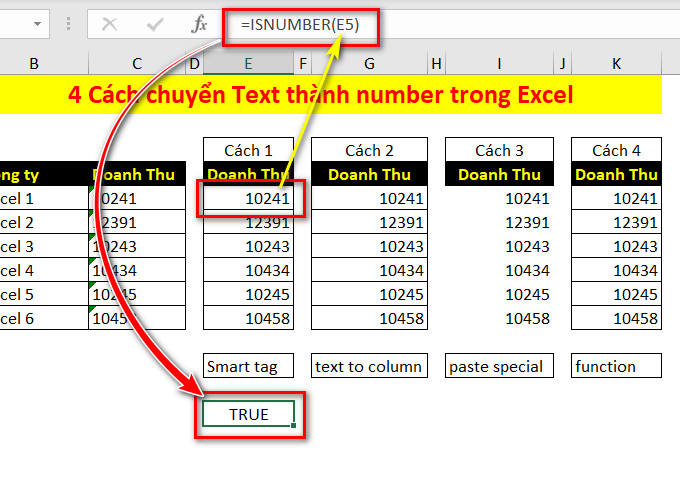The image size is (680, 495).
Task: Select 10241 in Cách 3 column
Action: 499,198
